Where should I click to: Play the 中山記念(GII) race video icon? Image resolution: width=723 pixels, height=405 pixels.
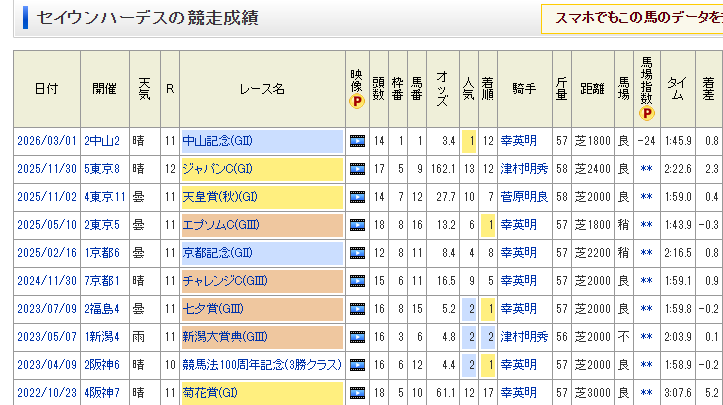[x=357, y=142]
